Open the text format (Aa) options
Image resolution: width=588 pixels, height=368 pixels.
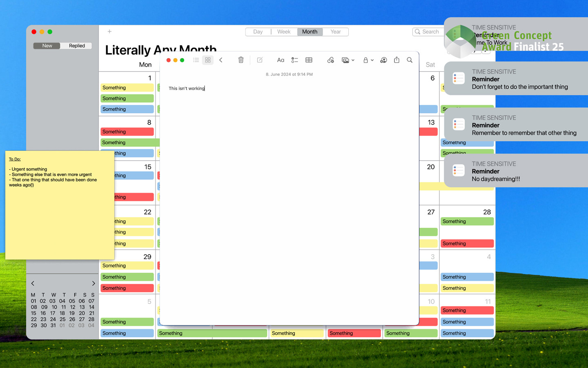(x=281, y=60)
